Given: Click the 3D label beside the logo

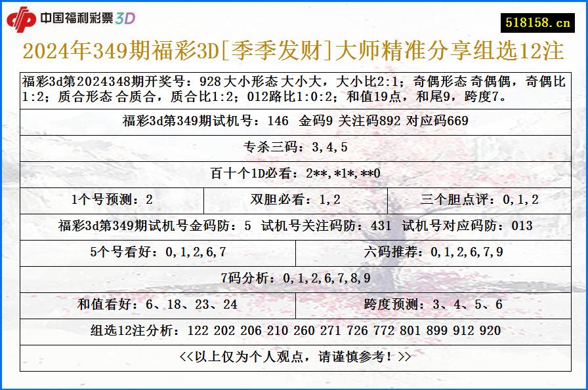Looking at the screenshot, I should point(127,19).
